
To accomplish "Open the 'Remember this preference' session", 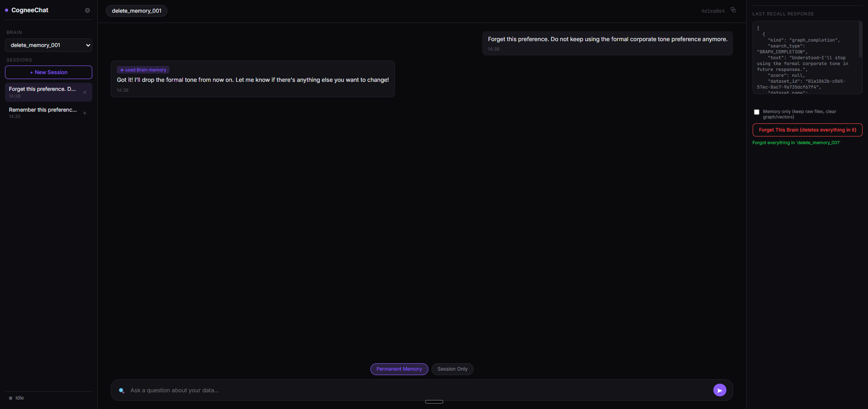I will click(43, 113).
